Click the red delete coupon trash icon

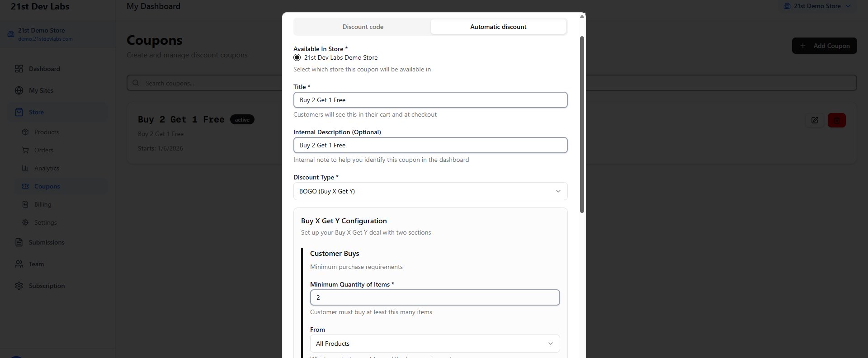pyautogui.click(x=836, y=120)
